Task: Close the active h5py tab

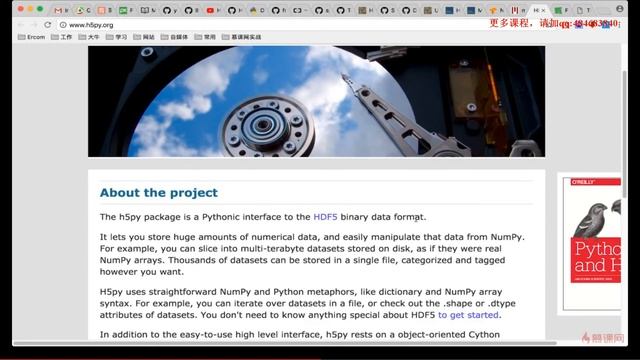Action: tap(543, 10)
